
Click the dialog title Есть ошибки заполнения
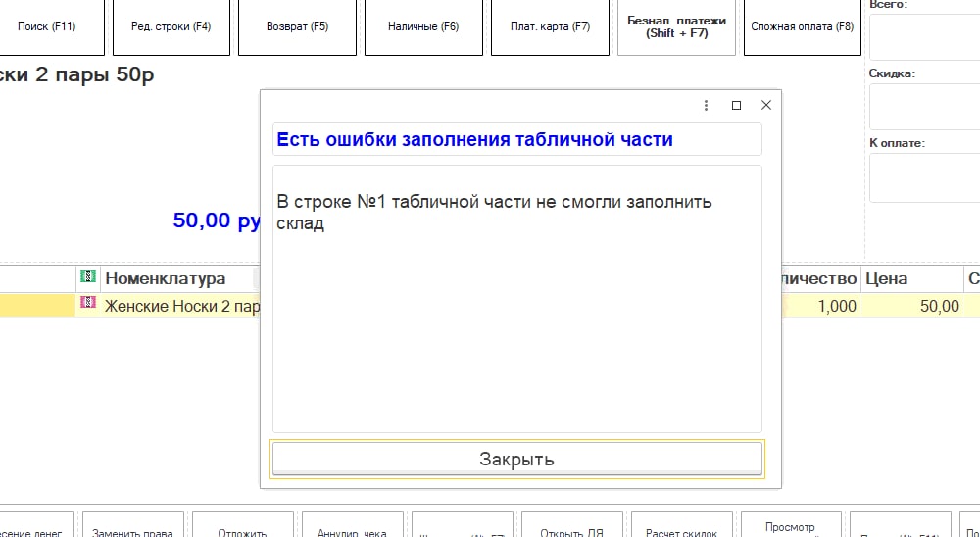coord(475,139)
